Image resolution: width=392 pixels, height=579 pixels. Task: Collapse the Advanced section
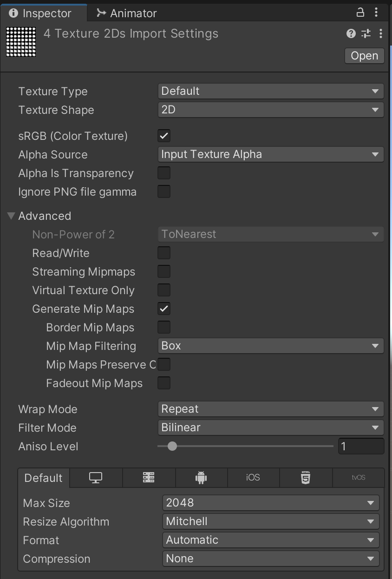[x=12, y=216]
